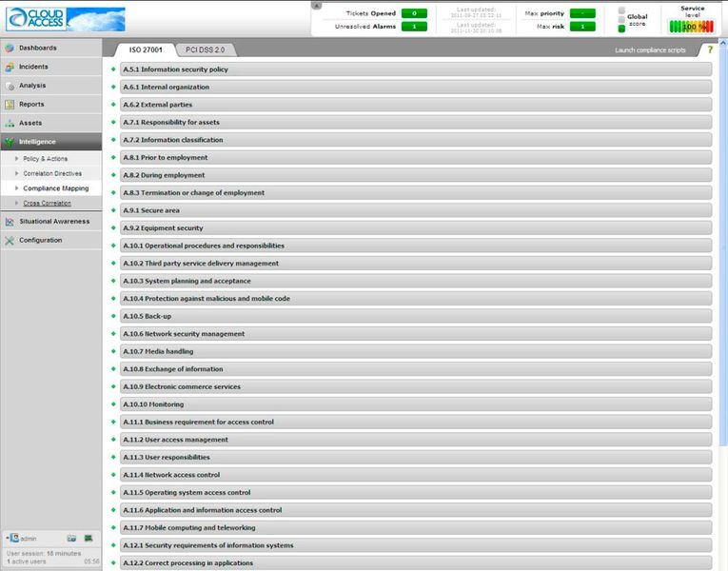Viewport: 728px width, 571px height.
Task: Click A.8.2 During employment row
Action: pyautogui.click(x=416, y=175)
